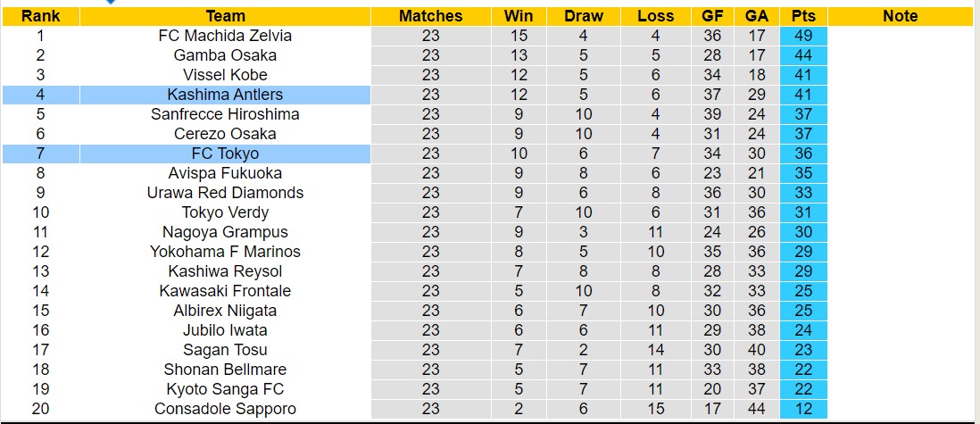Open the Yokohama F Marinos entry
980x424 pixels.
point(225,252)
